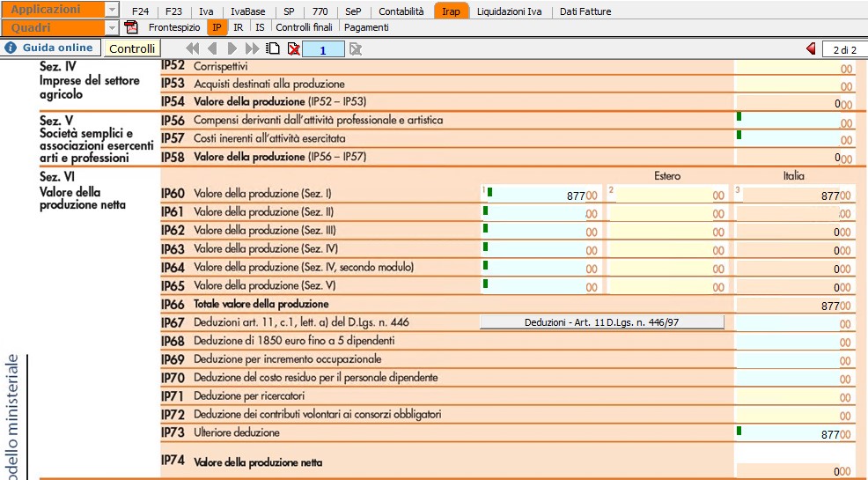Select the Irap tab
This screenshot has width=868, height=480.
[451, 11]
